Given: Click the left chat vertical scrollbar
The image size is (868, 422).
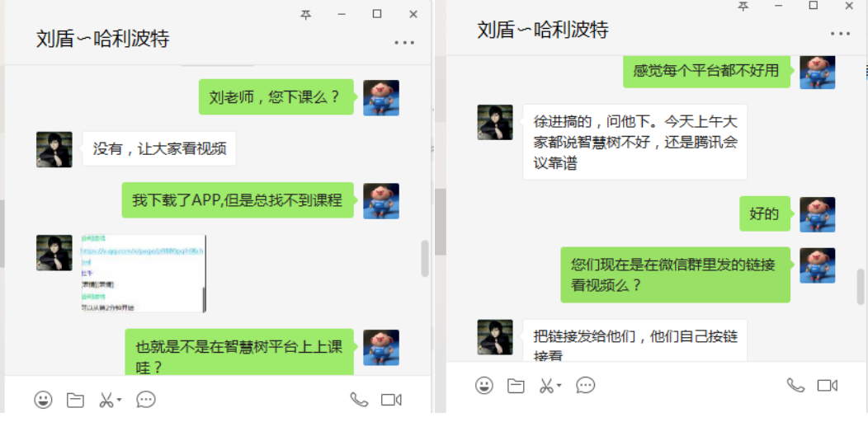Looking at the screenshot, I should click(425, 258).
